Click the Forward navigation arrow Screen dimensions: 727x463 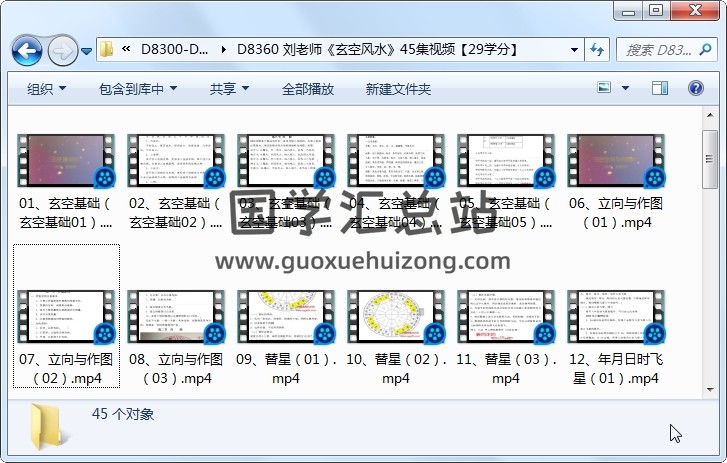coord(62,49)
